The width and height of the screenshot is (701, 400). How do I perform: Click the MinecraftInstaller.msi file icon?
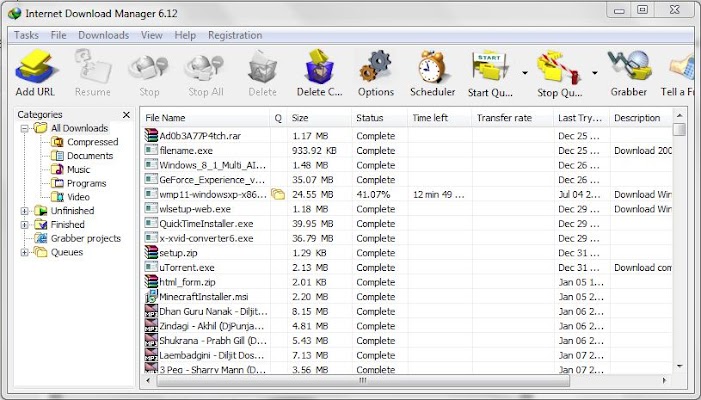click(152, 296)
